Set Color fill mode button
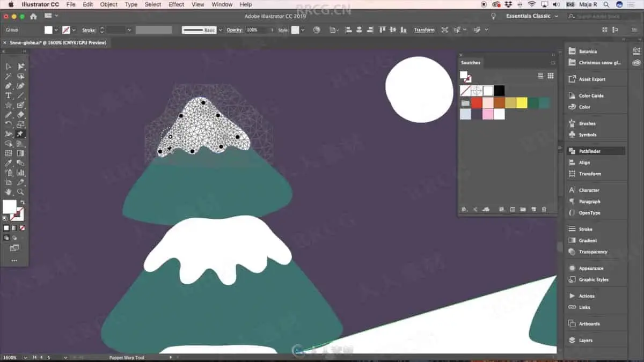This screenshot has height=362, width=644. coord(6,228)
